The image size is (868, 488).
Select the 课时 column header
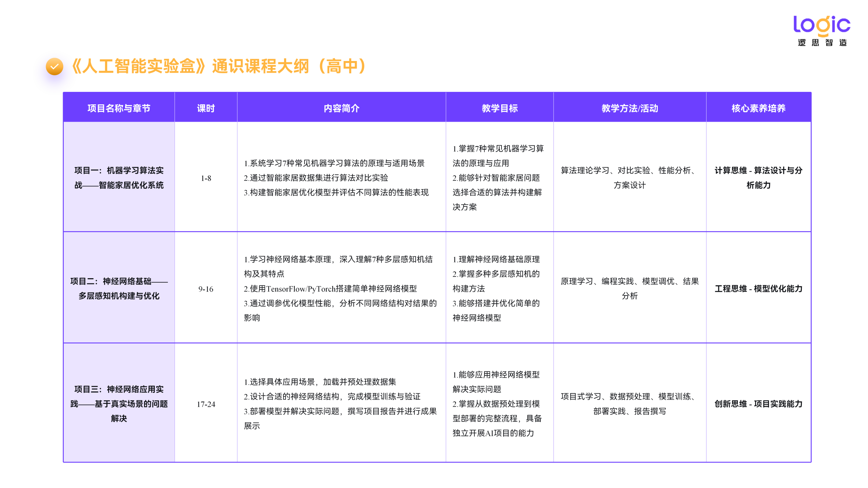pos(205,108)
